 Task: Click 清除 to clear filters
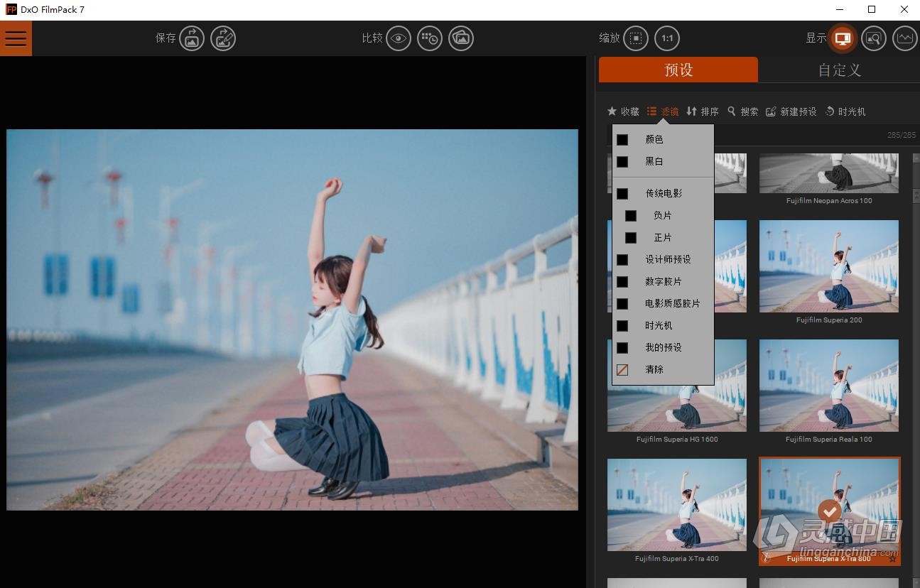coord(654,369)
